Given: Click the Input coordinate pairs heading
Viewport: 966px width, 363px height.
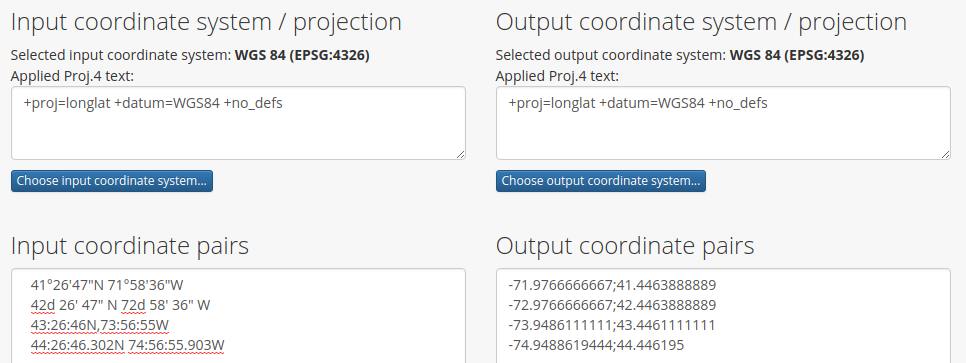Looking at the screenshot, I should click(130, 246).
